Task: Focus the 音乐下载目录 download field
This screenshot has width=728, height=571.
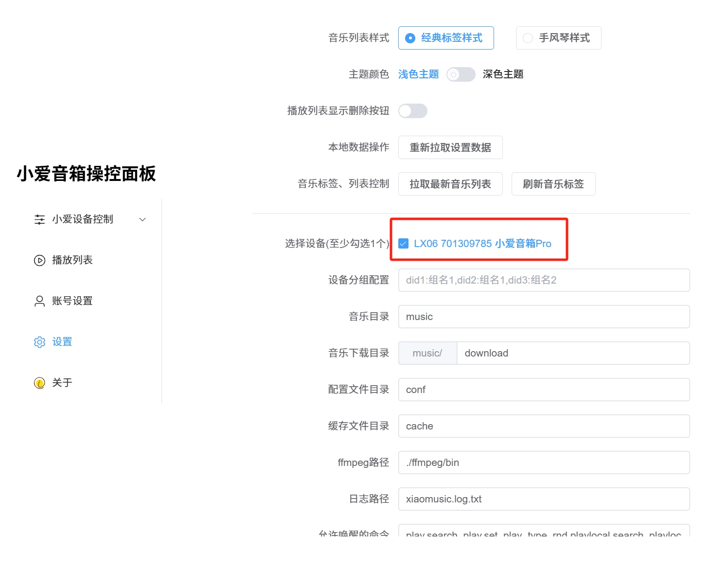Action: point(572,353)
